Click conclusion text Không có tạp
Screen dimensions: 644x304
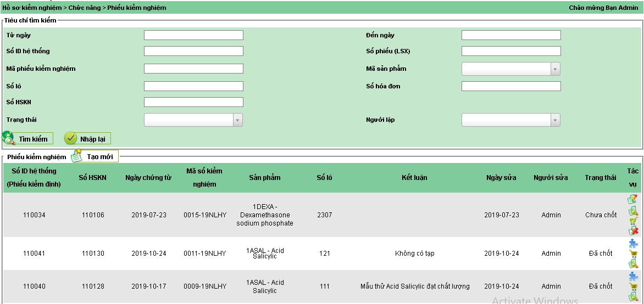(x=414, y=254)
